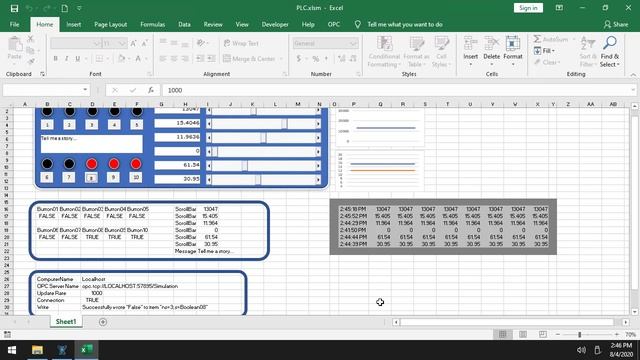Click the formula bar showing 1000
The width and height of the screenshot is (640, 360).
(398, 90)
